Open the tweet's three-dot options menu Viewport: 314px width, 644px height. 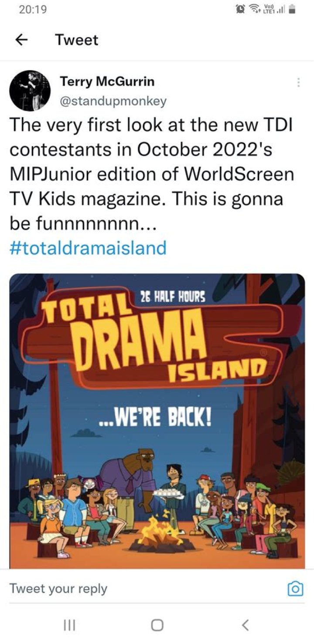(x=298, y=82)
